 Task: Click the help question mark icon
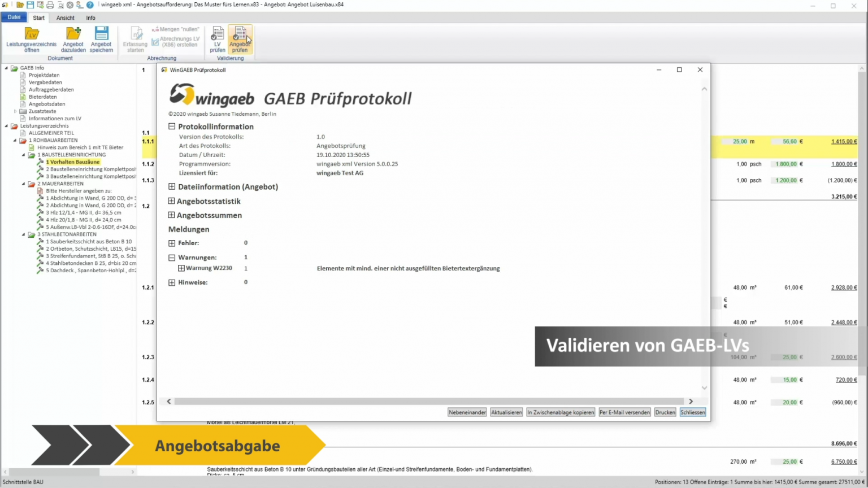tap(90, 5)
